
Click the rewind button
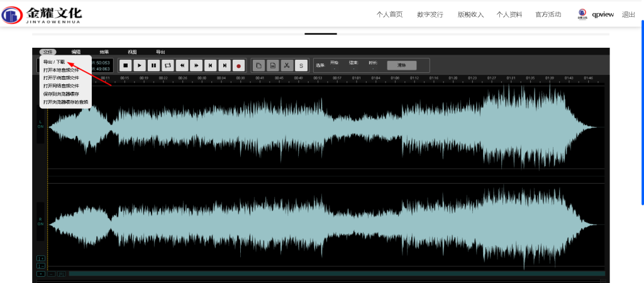(182, 65)
